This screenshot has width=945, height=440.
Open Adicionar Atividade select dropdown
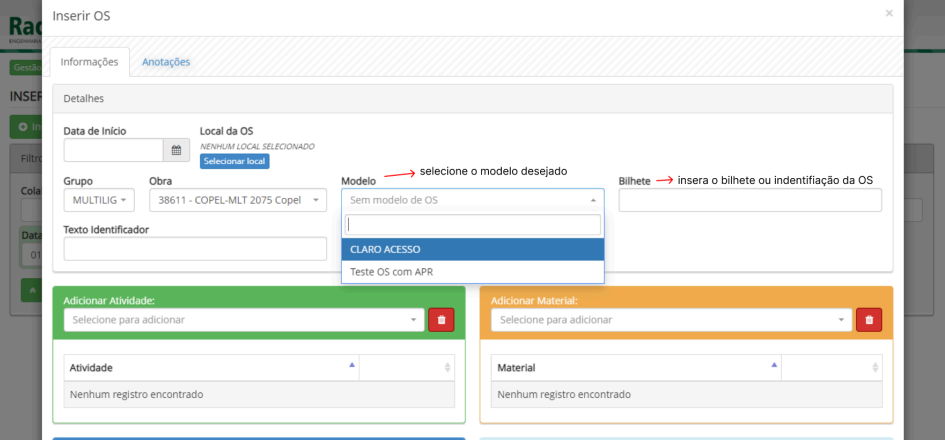pyautogui.click(x=243, y=320)
